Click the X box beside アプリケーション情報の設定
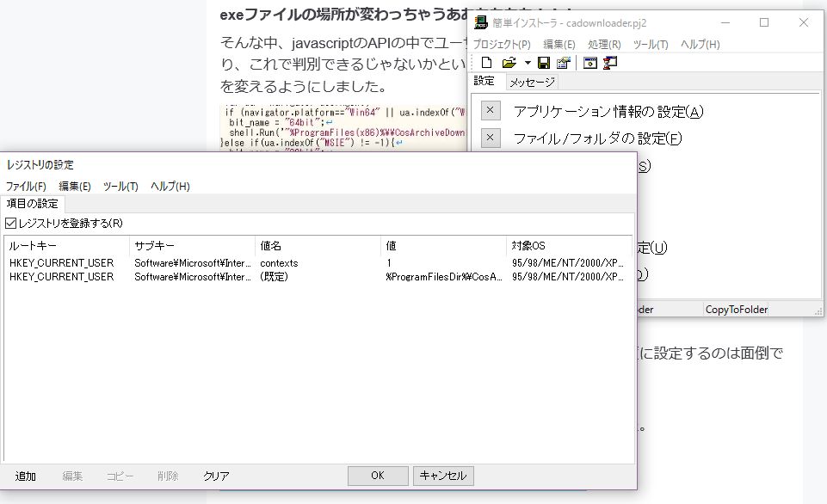 tap(491, 110)
